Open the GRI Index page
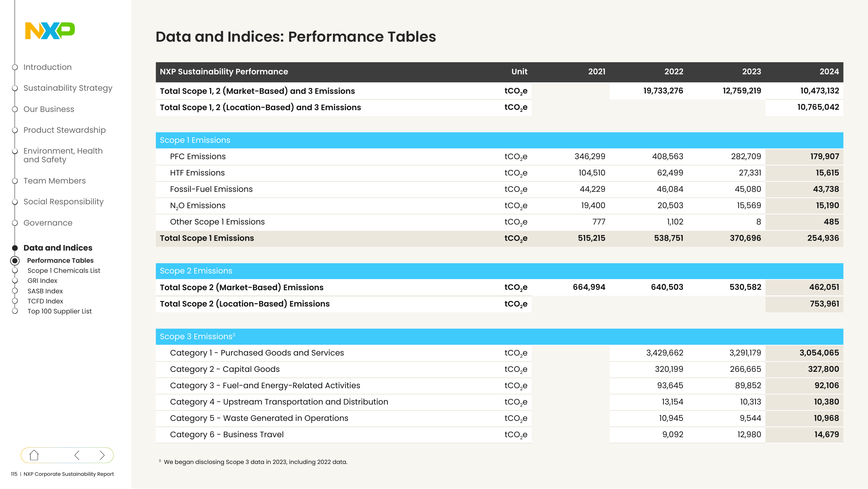Viewport: 868px width, 489px height. pyautogui.click(x=42, y=280)
